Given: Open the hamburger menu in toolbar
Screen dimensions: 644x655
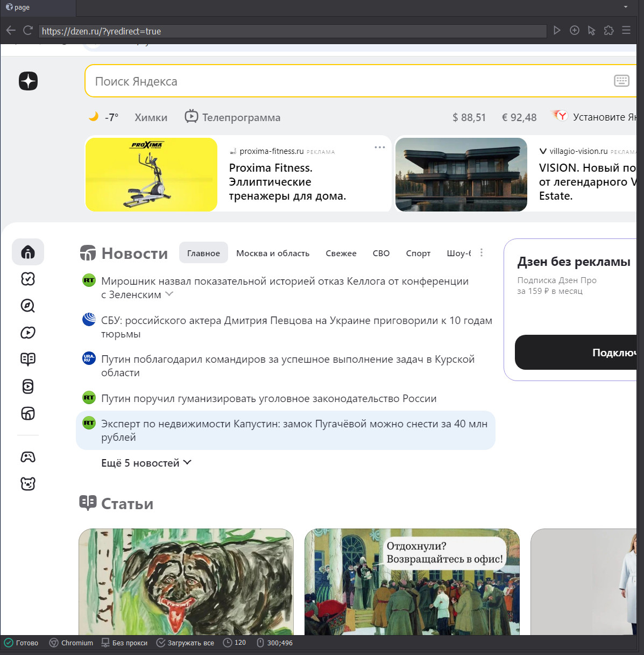Looking at the screenshot, I should pyautogui.click(x=626, y=31).
